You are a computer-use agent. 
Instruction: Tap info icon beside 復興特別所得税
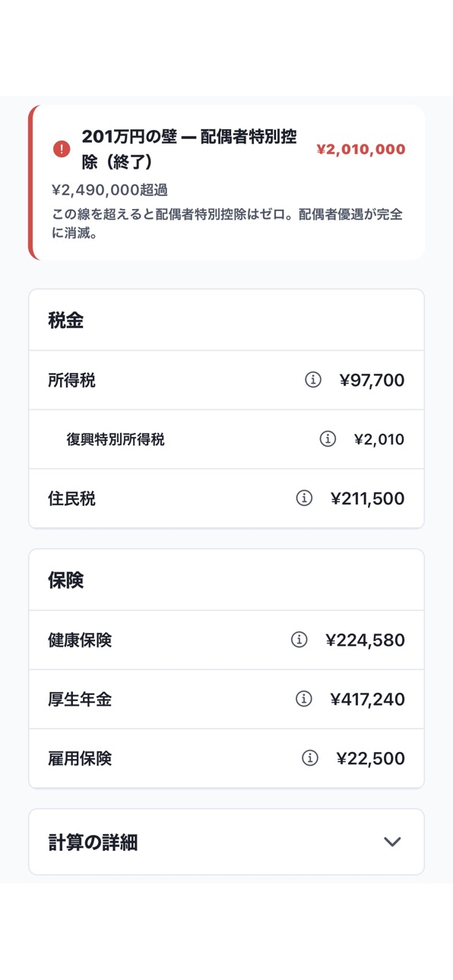[328, 439]
